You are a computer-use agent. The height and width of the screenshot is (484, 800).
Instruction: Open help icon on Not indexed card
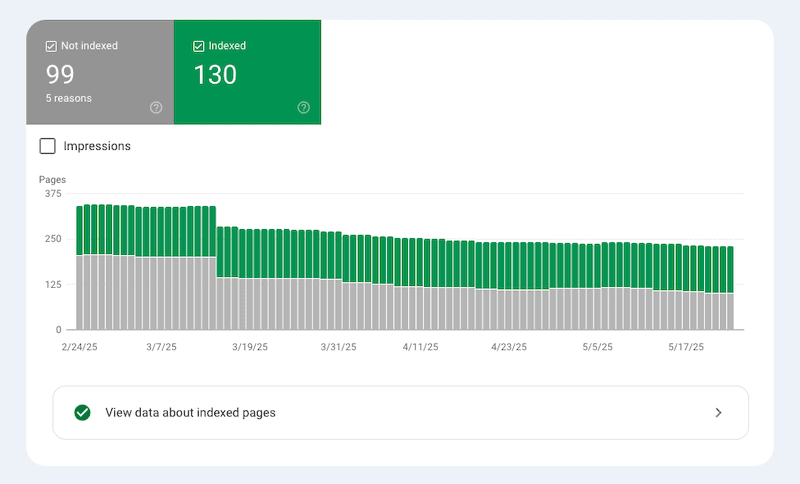(x=156, y=107)
